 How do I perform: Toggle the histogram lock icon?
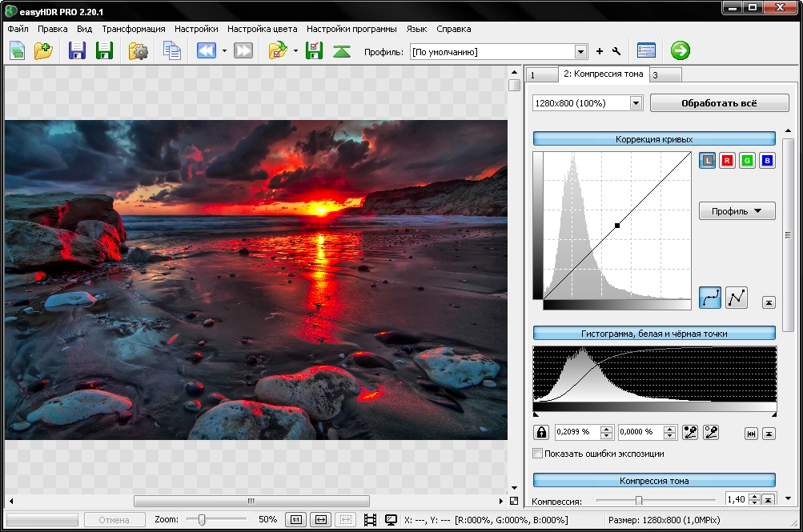541,432
